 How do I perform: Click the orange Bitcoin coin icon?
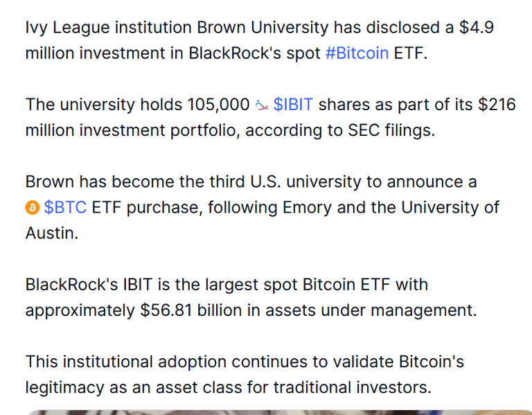(33, 207)
